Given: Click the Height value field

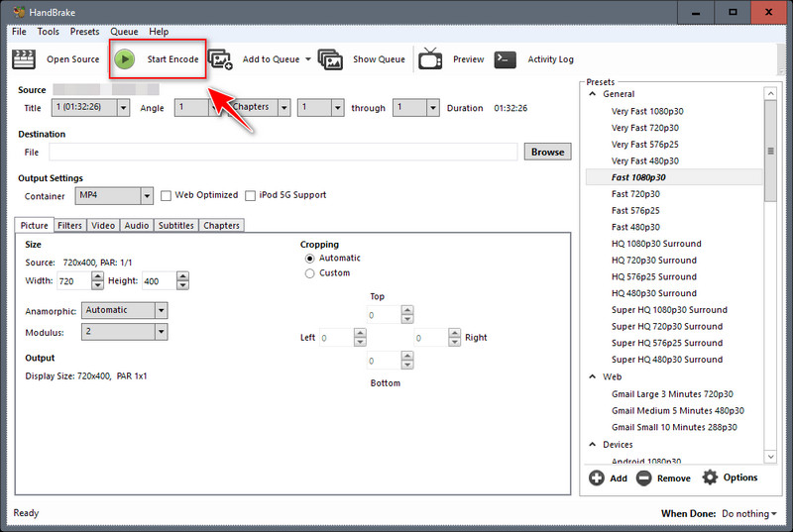Looking at the screenshot, I should pos(159,281).
